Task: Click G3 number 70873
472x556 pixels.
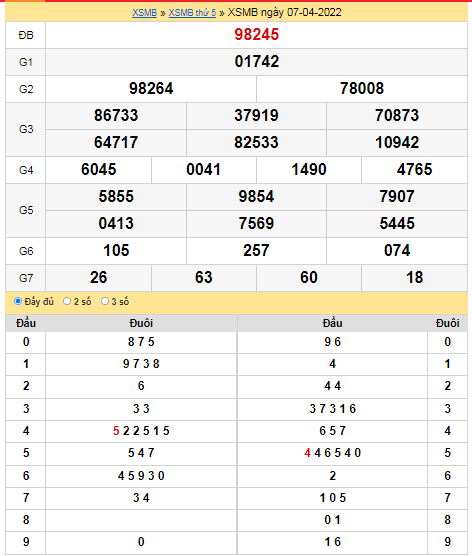Action: 397,116
